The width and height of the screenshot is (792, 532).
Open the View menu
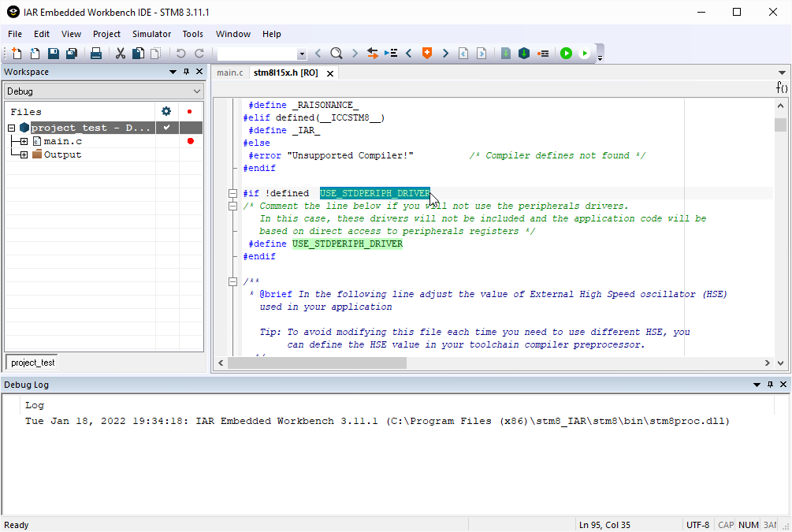[x=71, y=34]
